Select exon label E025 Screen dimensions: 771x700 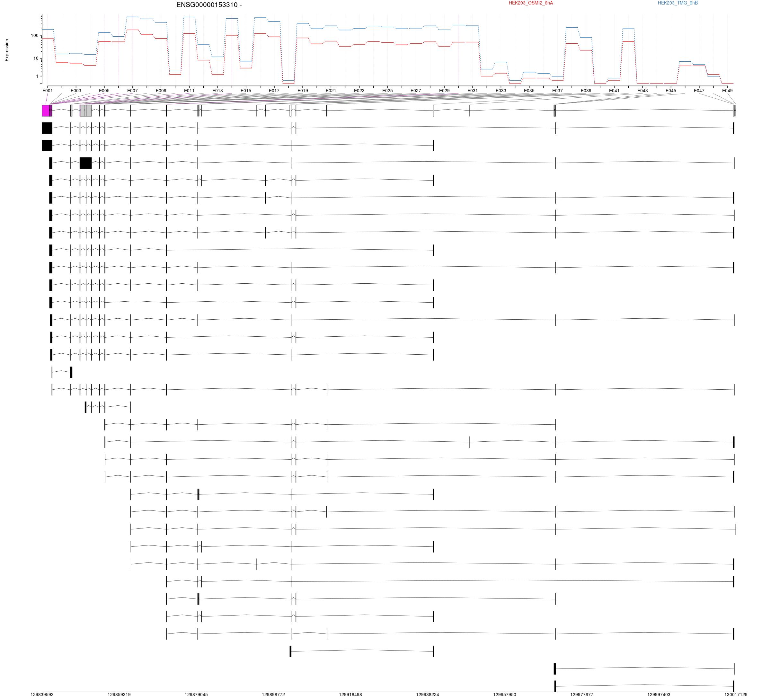(x=387, y=91)
